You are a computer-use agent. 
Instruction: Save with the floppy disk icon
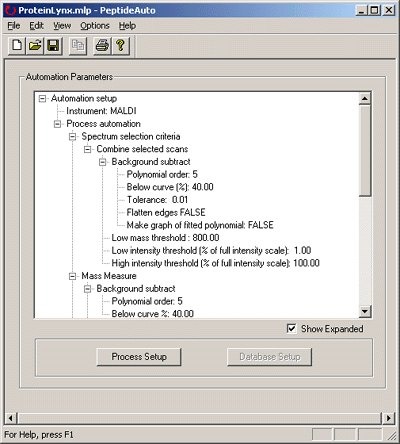pyautogui.click(x=53, y=45)
